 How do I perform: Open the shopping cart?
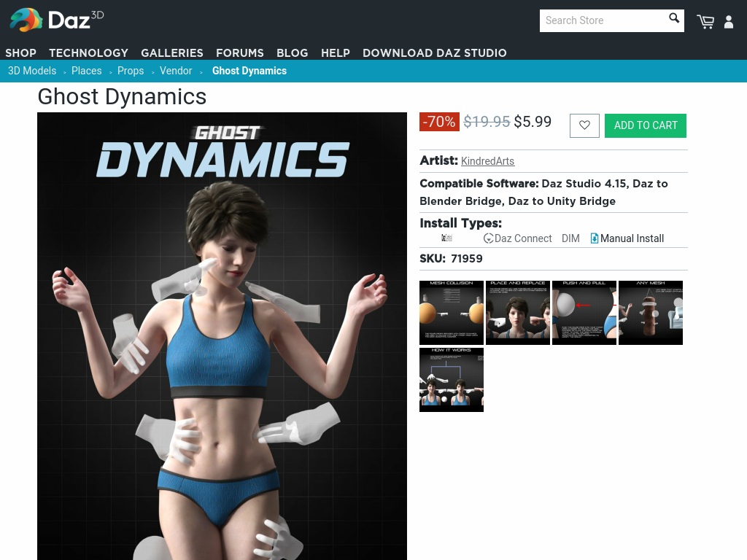(705, 21)
